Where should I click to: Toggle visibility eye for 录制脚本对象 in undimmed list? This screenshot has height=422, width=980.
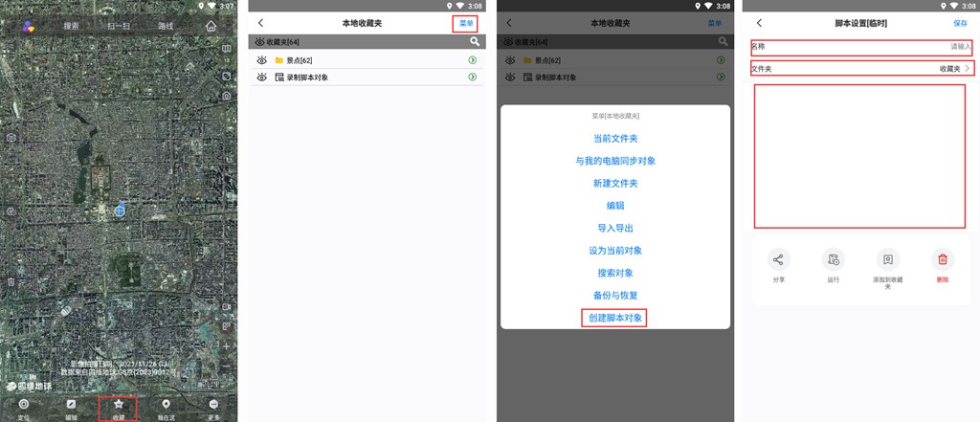point(262,77)
